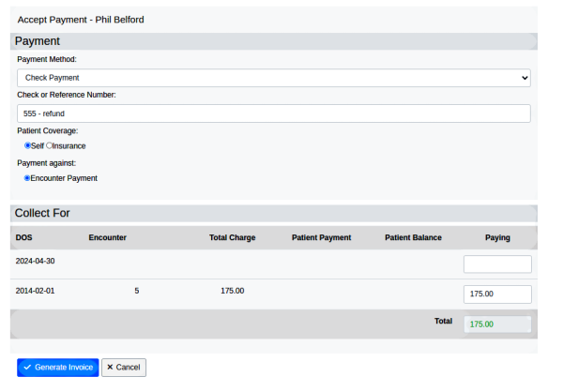Click the Total Charge column header
This screenshot has height=392, width=563.
click(233, 237)
